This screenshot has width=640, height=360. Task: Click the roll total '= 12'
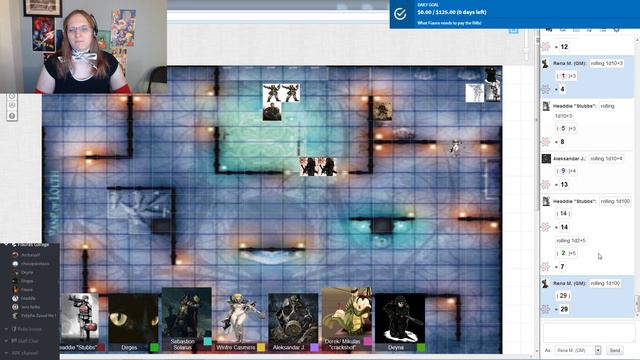coord(562,47)
